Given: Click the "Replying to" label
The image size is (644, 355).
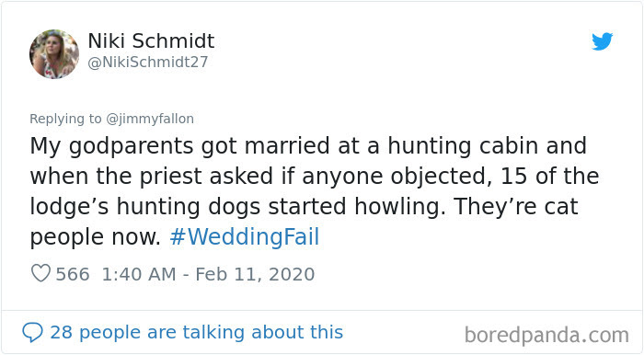Looking at the screenshot, I should pyautogui.click(x=65, y=119).
